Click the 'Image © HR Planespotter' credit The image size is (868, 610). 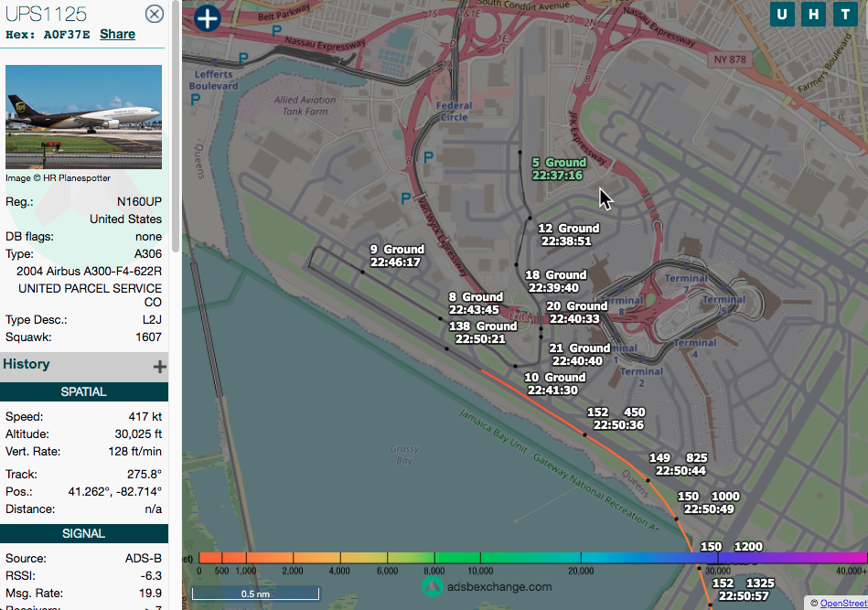click(x=59, y=178)
